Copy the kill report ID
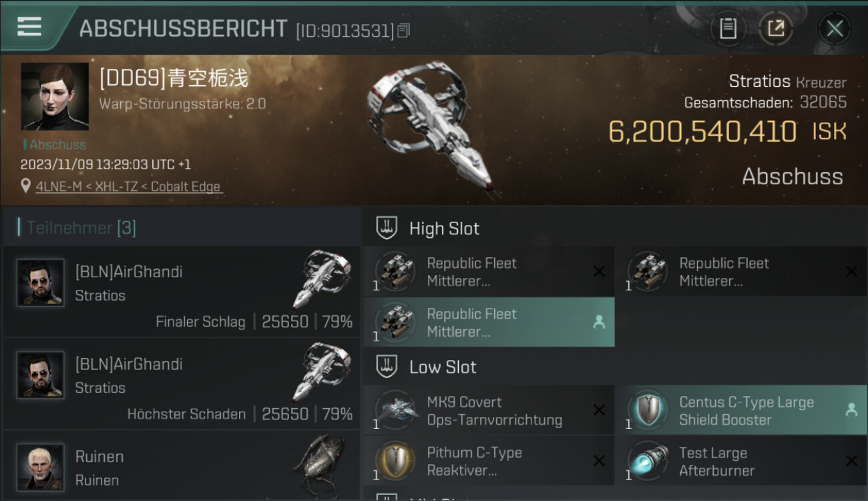This screenshot has width=868, height=501. pyautogui.click(x=403, y=31)
